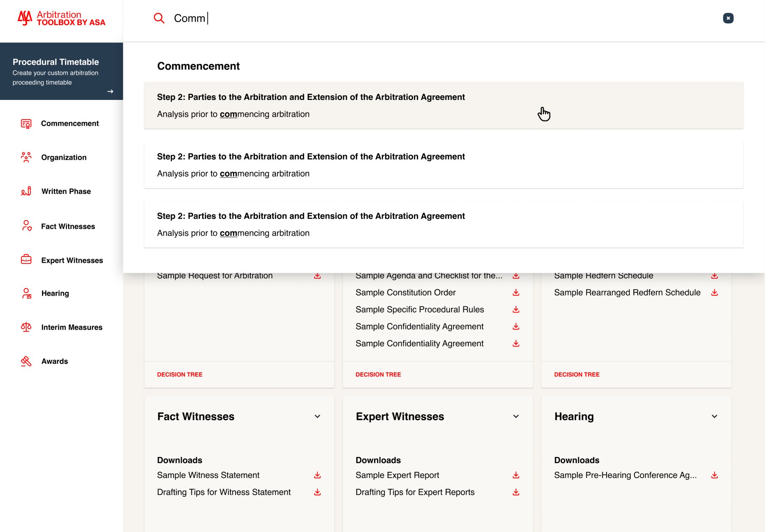Click the Written Phase sidebar icon
Viewport: 765px width, 532px height.
[26, 191]
